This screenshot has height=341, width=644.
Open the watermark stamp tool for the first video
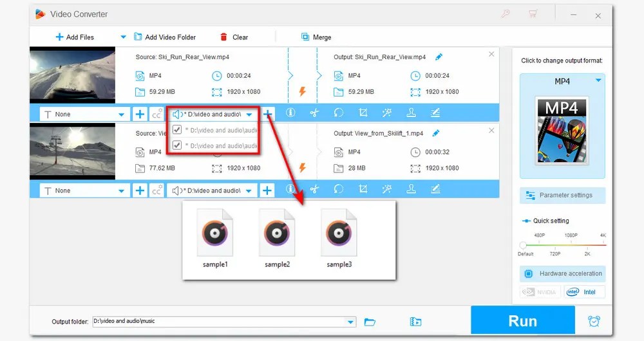click(x=411, y=112)
